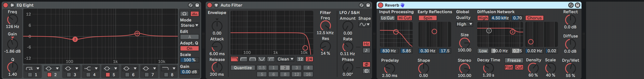
Task: Open band 2 filter type dropdown
Action: click(52, 68)
